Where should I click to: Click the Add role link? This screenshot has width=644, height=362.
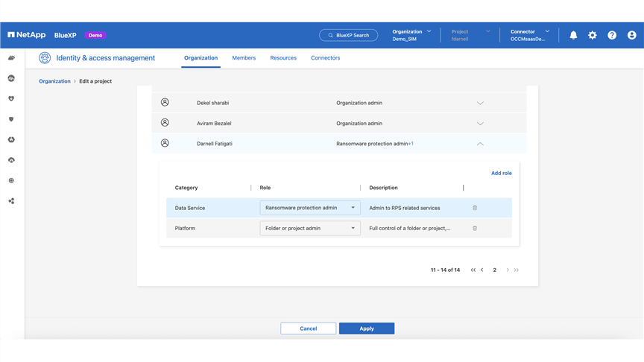502,174
